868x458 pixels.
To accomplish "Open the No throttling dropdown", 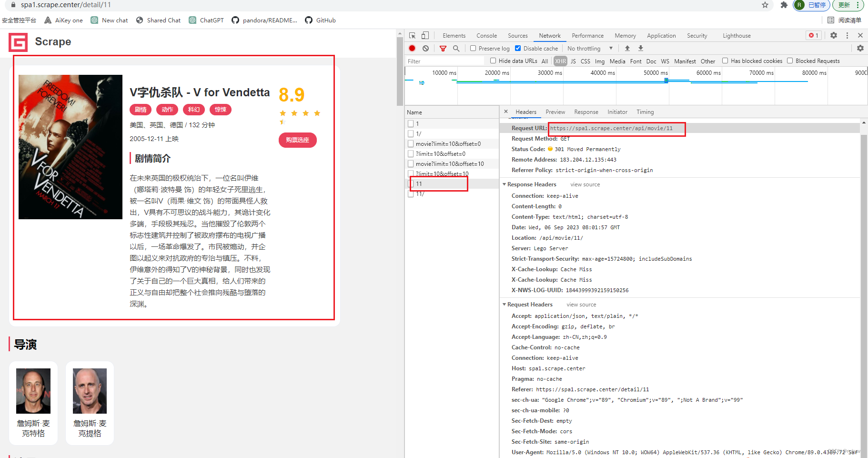I will click(x=590, y=48).
